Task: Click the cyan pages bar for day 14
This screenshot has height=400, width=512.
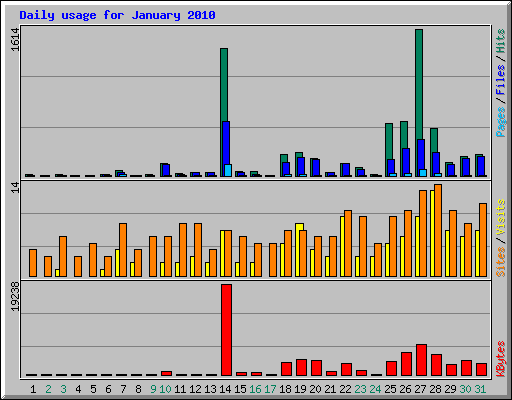Action: [x=228, y=170]
